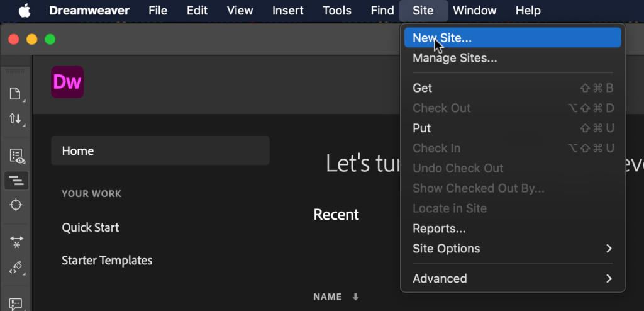This screenshot has height=311, width=644.
Task: Sort the recent files by Name arrow
Action: tap(355, 297)
